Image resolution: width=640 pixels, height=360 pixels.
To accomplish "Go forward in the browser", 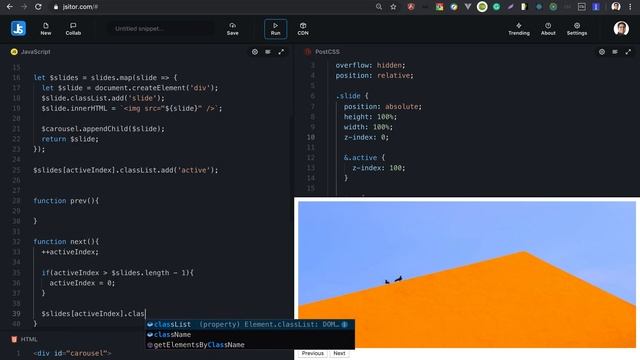I will (24, 7).
